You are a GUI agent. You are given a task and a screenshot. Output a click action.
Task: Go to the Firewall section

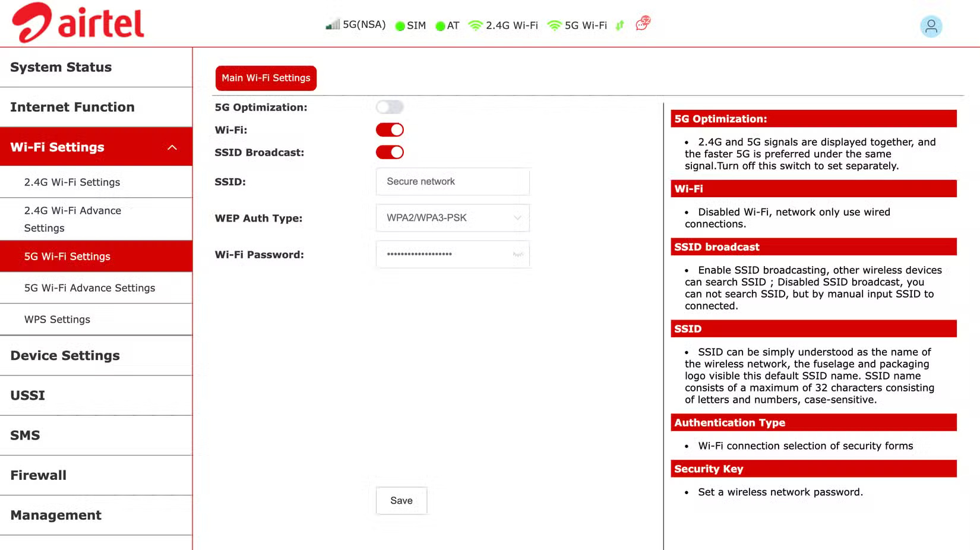click(38, 475)
